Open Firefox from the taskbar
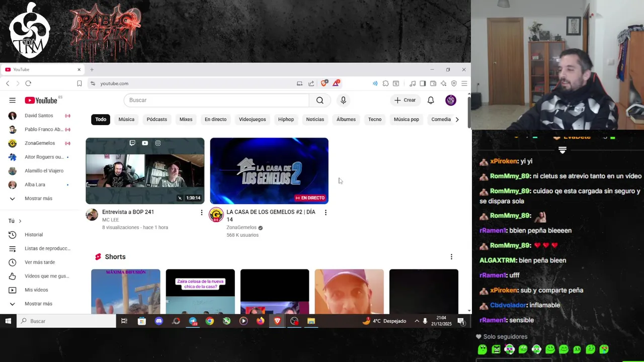644x362 pixels. 260,321
